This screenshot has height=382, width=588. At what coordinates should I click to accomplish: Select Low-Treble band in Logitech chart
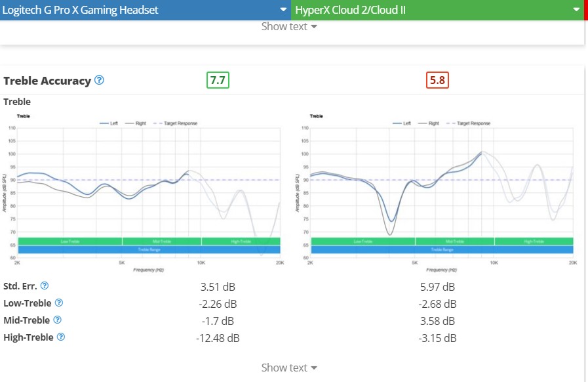(70, 242)
